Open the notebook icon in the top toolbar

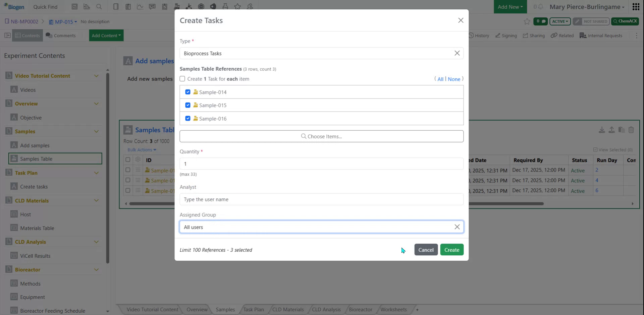(116, 6)
